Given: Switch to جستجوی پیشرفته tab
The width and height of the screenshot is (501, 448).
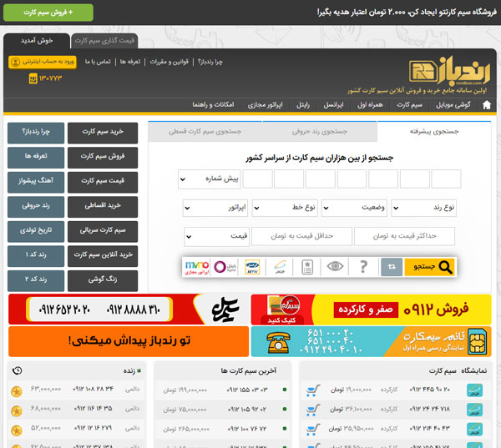Looking at the screenshot, I should [434, 132].
